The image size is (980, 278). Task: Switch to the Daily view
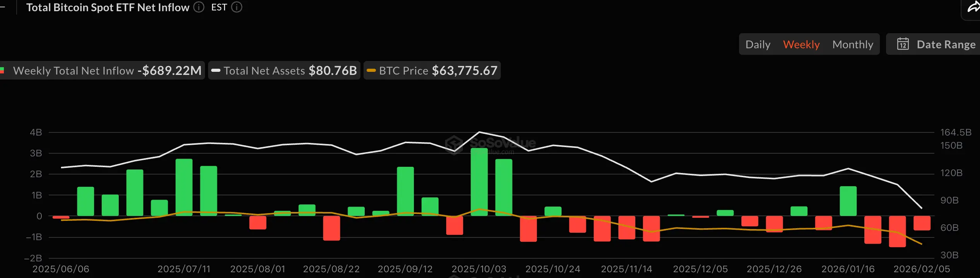[758, 44]
